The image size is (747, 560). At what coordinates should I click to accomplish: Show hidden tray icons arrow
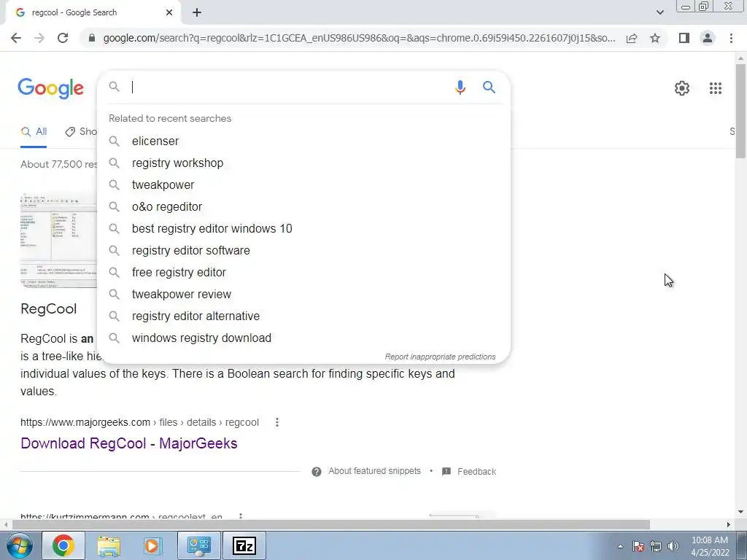620,546
